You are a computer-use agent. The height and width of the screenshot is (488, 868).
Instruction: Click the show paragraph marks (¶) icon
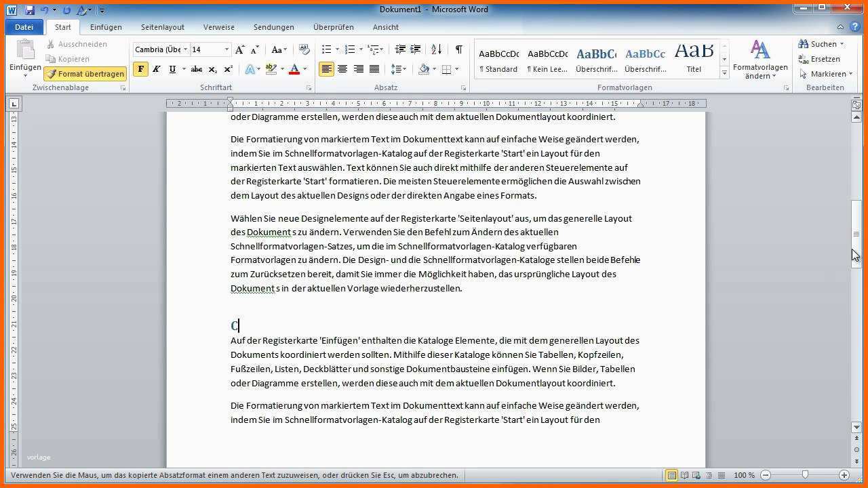(x=458, y=49)
